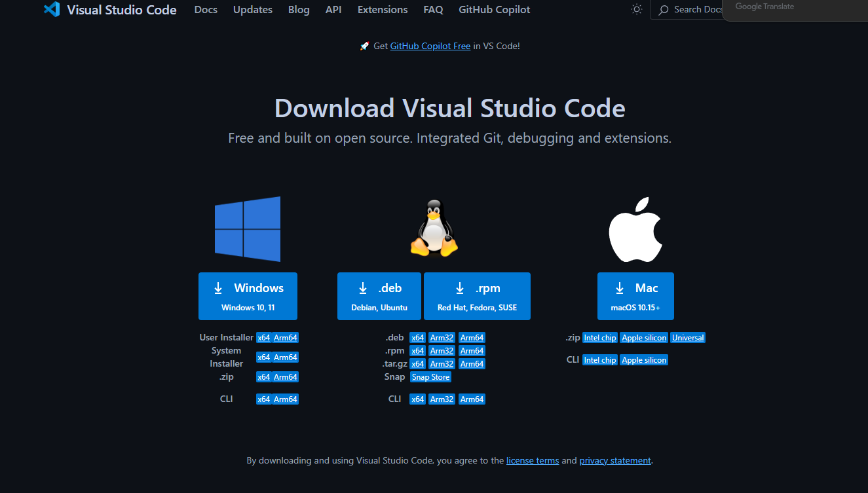Select Arm32 for Linux .tar.gz row
The height and width of the screenshot is (493, 868).
click(442, 364)
